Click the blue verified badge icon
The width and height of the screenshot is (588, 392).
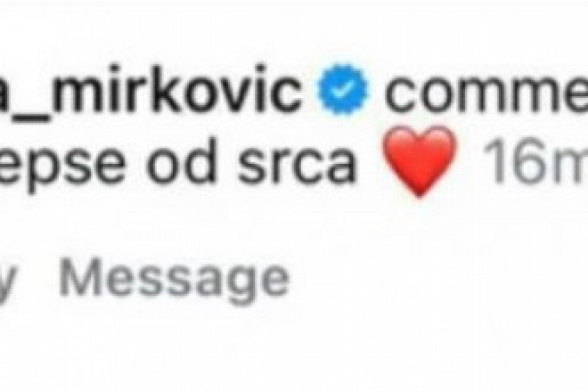click(x=342, y=90)
